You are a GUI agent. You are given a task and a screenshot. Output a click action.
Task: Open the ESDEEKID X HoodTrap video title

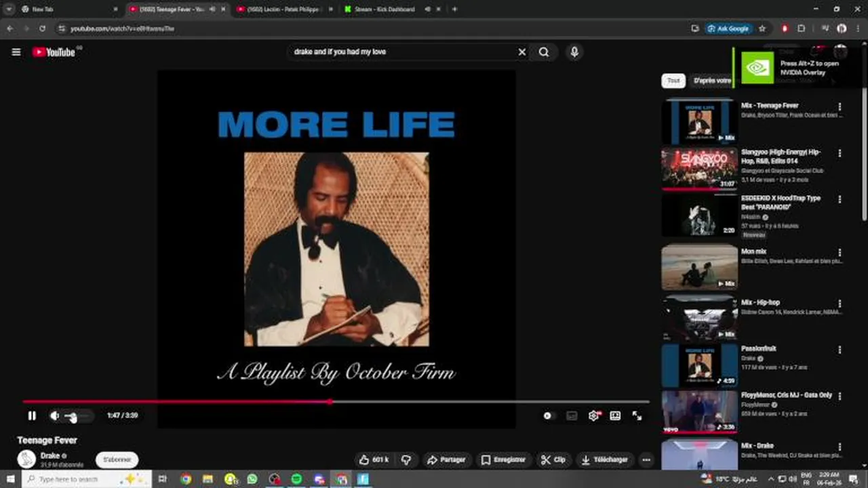point(781,202)
